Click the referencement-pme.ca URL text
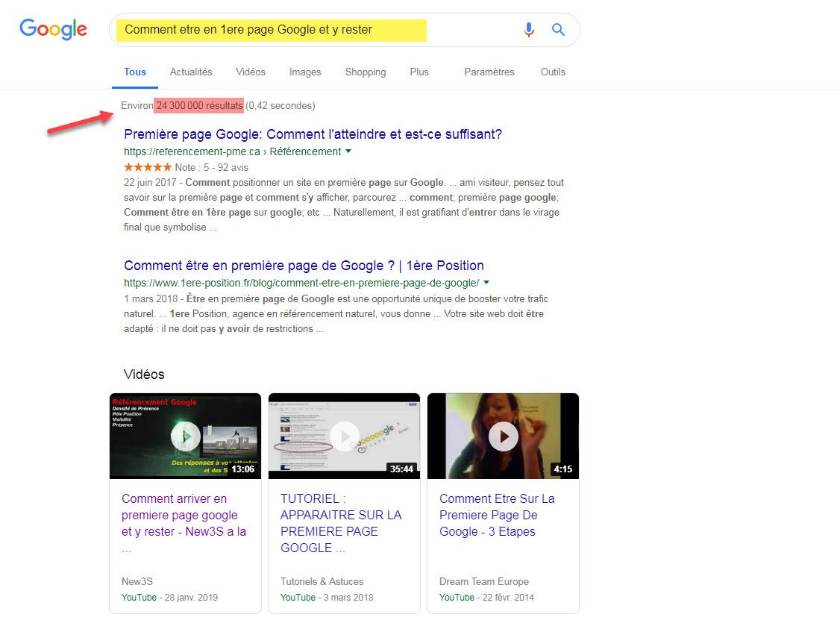This screenshot has width=840, height=626. 233,151
